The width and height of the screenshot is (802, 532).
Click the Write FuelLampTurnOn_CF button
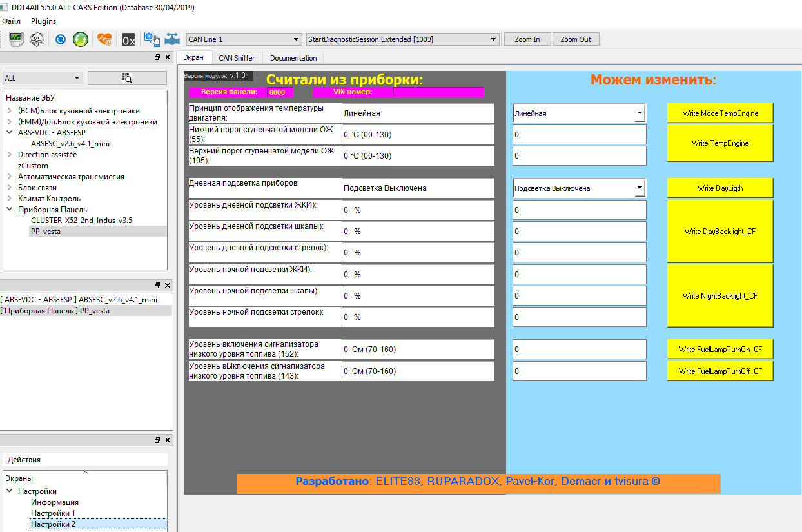[719, 350]
